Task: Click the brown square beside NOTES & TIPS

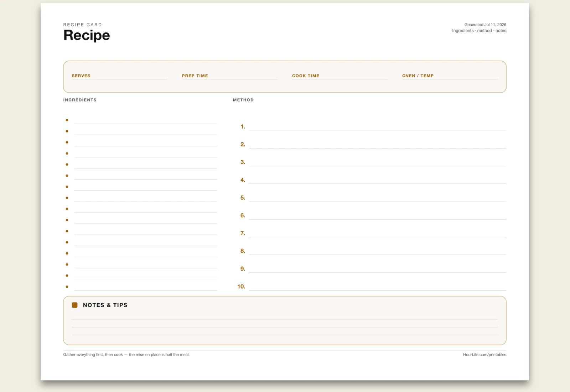Action: (75, 305)
